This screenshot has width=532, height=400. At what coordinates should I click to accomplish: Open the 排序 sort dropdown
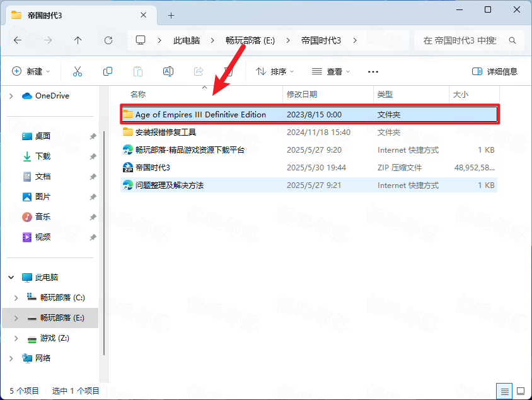tap(275, 71)
